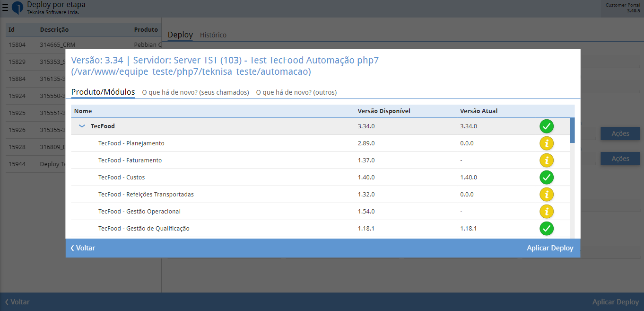Select background list row 15926
Image resolution: width=644 pixels, height=311 pixels.
35,130
